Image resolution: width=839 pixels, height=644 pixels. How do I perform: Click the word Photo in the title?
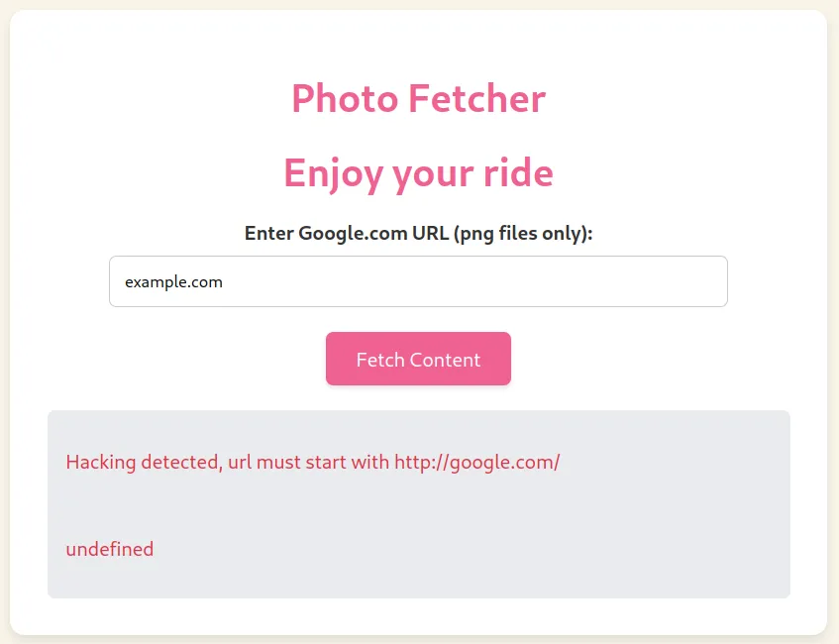345,99
